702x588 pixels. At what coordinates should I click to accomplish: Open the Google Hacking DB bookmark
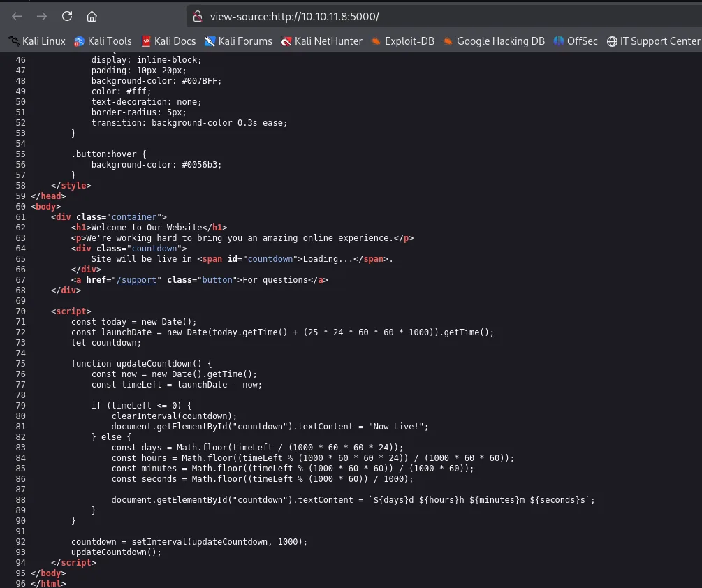(x=494, y=41)
